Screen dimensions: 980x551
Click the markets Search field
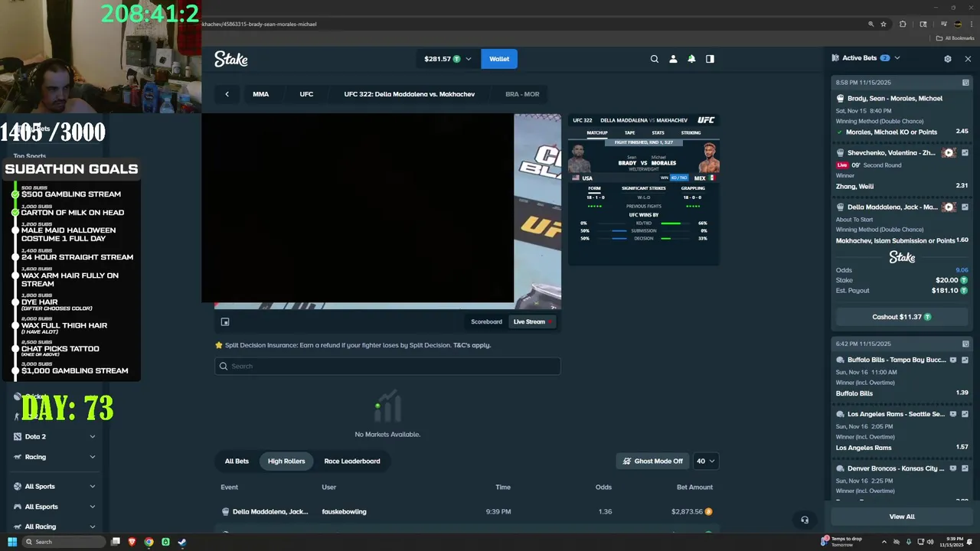coord(387,366)
